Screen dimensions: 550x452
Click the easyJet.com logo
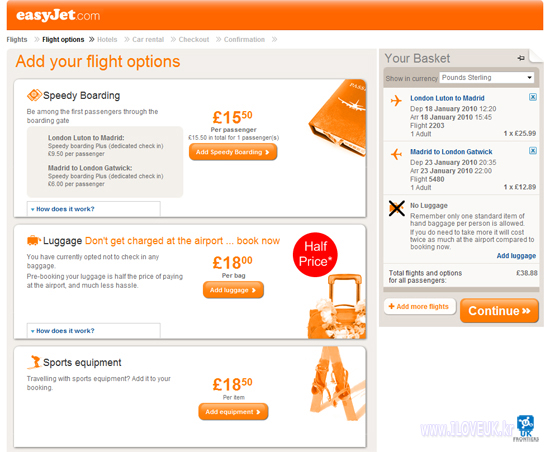coord(58,15)
